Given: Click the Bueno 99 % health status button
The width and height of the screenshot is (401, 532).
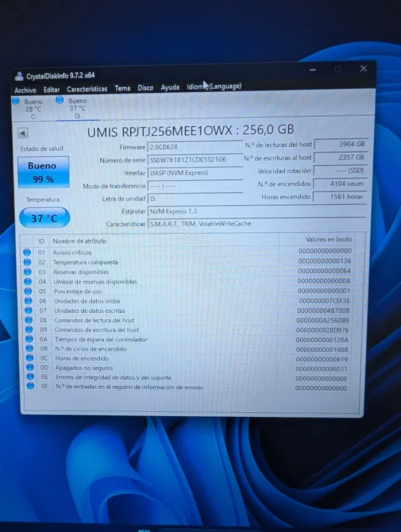Looking at the screenshot, I should point(43,172).
